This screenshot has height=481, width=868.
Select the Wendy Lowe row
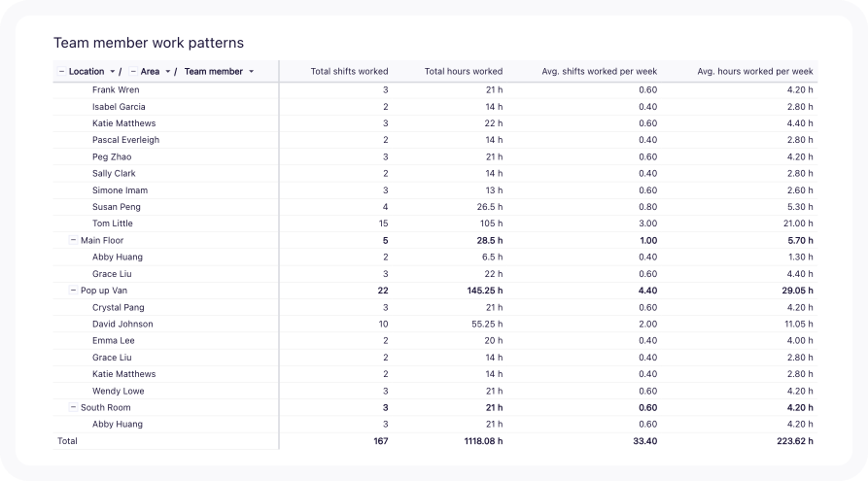(435, 391)
